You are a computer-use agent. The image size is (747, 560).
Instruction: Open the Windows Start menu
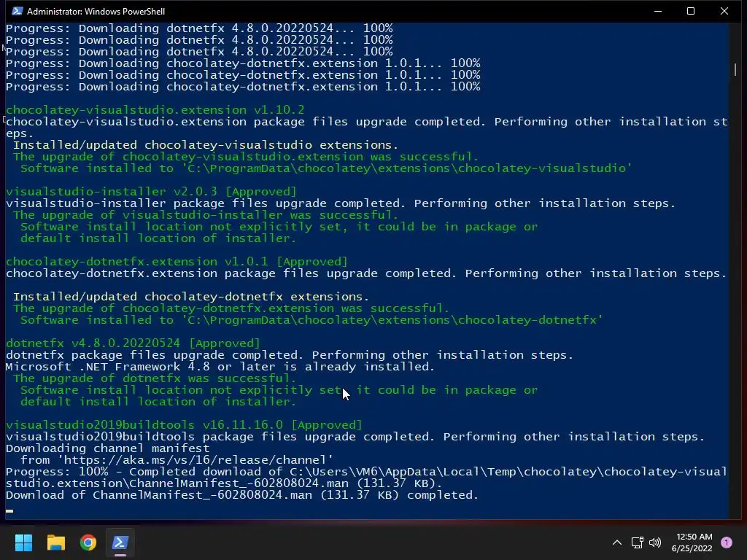point(23,542)
